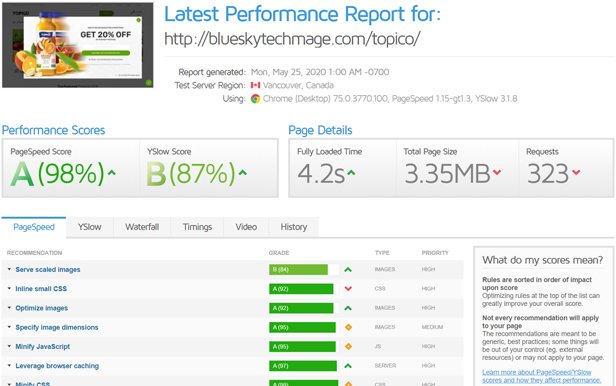This screenshot has width=616, height=386.
Task: Click the Requests down arrow indicator
Action: pyautogui.click(x=576, y=172)
